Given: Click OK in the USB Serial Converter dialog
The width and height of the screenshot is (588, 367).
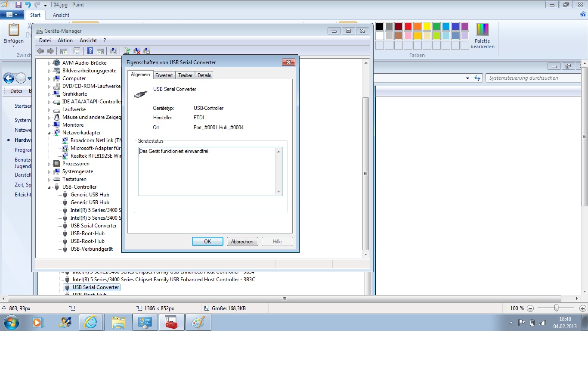Looking at the screenshot, I should click(x=207, y=242).
